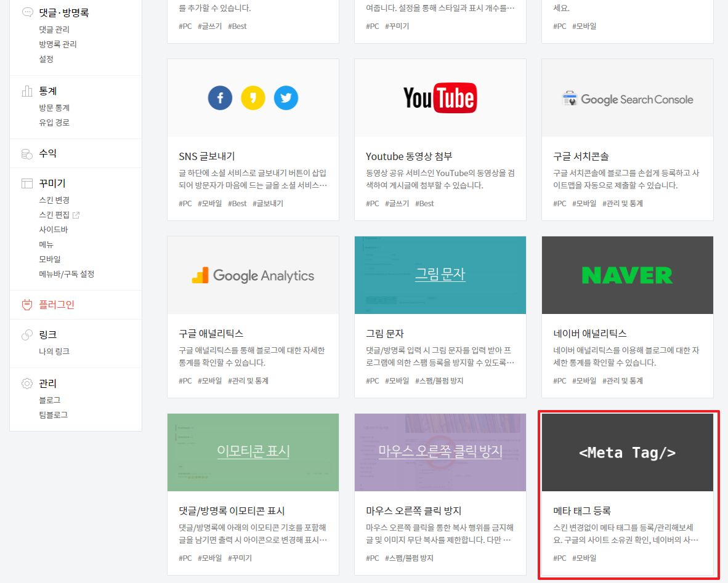Open the 네이버 애널리틱스 plugin title
This screenshot has width=728, height=583.
(x=589, y=334)
